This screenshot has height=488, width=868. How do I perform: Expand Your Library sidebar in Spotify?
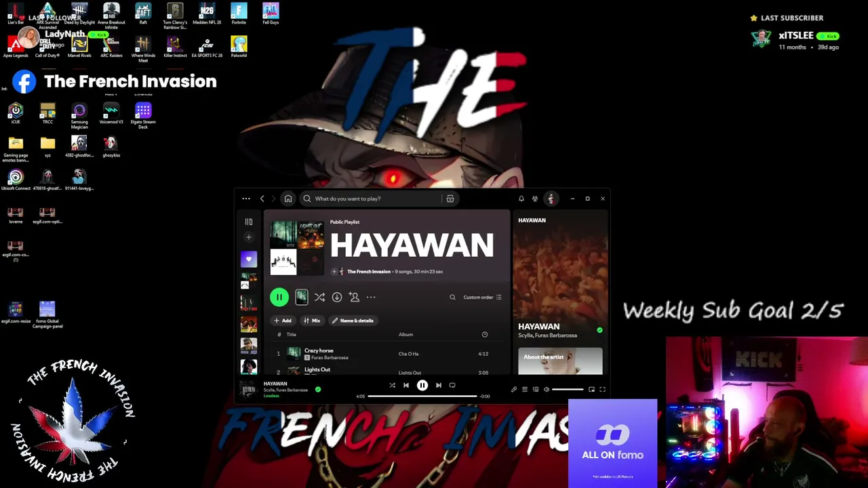click(x=249, y=222)
